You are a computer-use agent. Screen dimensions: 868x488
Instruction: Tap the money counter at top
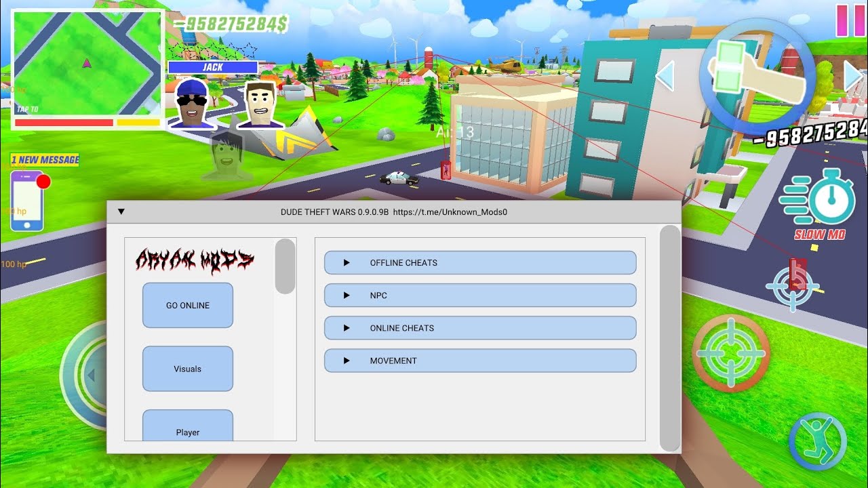[231, 24]
